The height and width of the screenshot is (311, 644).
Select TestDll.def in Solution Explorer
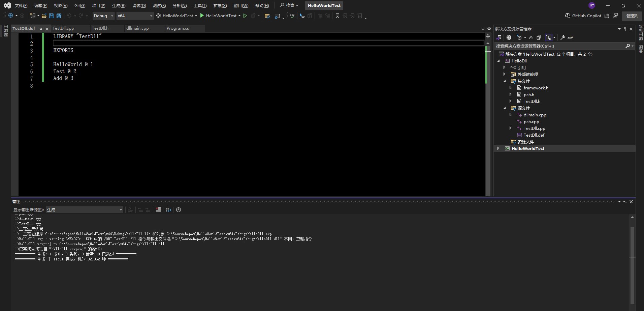(x=534, y=135)
